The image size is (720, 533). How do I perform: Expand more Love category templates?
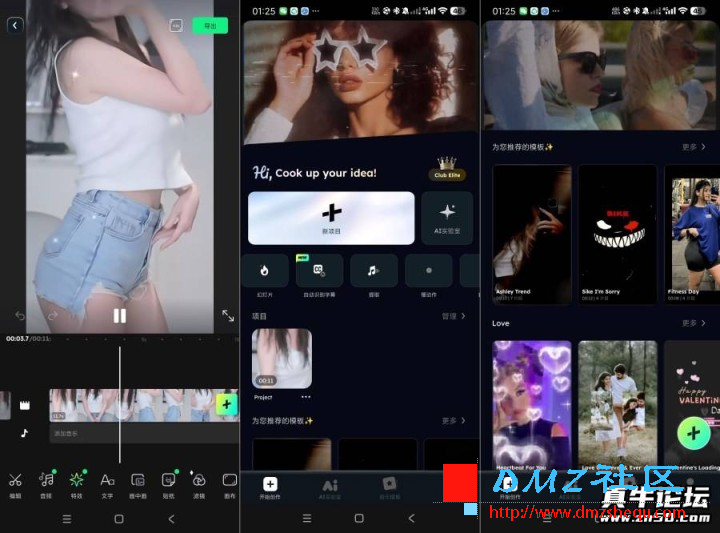tap(694, 324)
